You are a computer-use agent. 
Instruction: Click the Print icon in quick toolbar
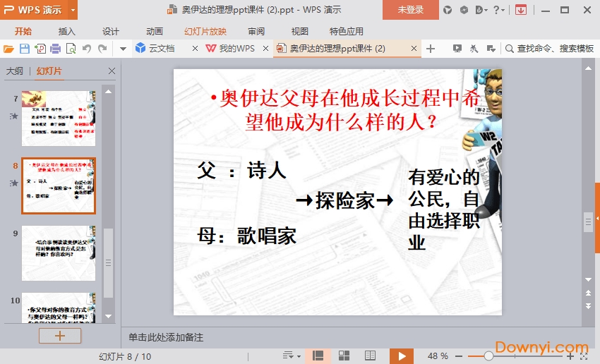tap(55, 49)
